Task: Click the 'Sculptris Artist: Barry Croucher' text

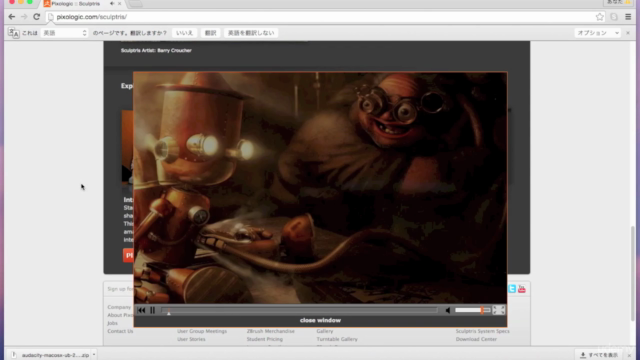Action: (156, 51)
